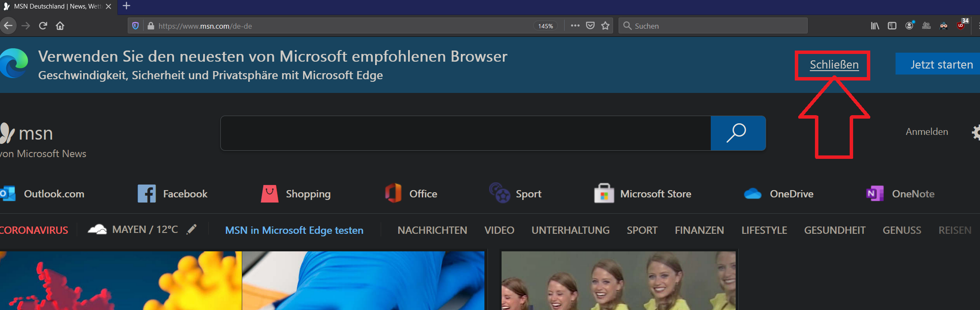The image size is (980, 310).
Task: Open the Library icon in toolbar
Action: (875, 26)
